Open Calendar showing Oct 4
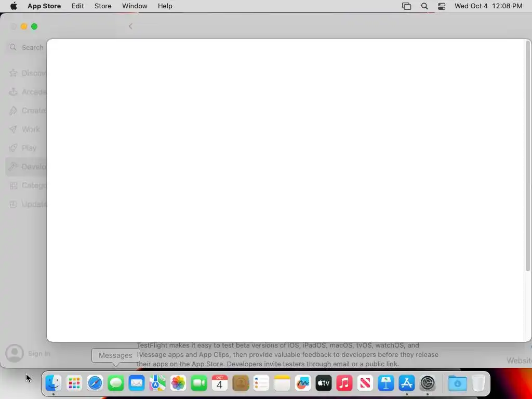This screenshot has width=532, height=399. (220, 383)
